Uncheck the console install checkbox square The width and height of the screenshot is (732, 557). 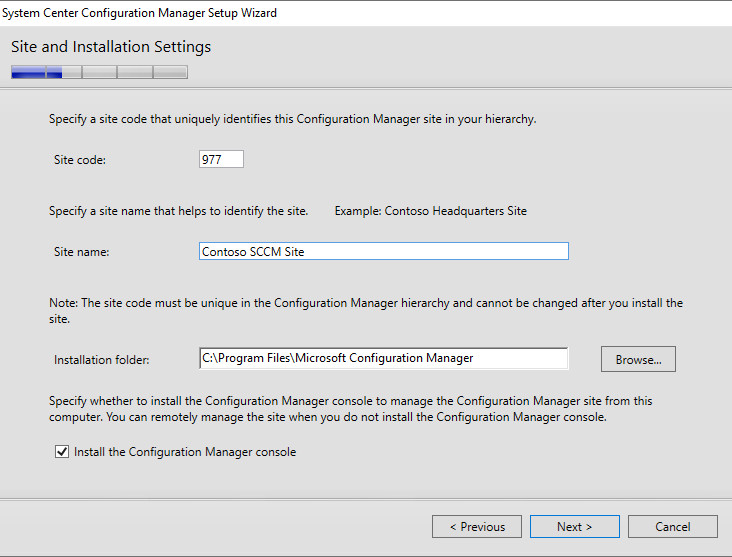(62, 451)
